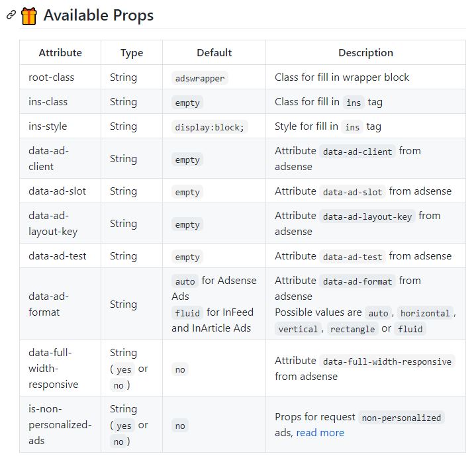This screenshot has height=460, width=476.
Task: Click String type in data-ad-slot row
Action: tap(123, 191)
